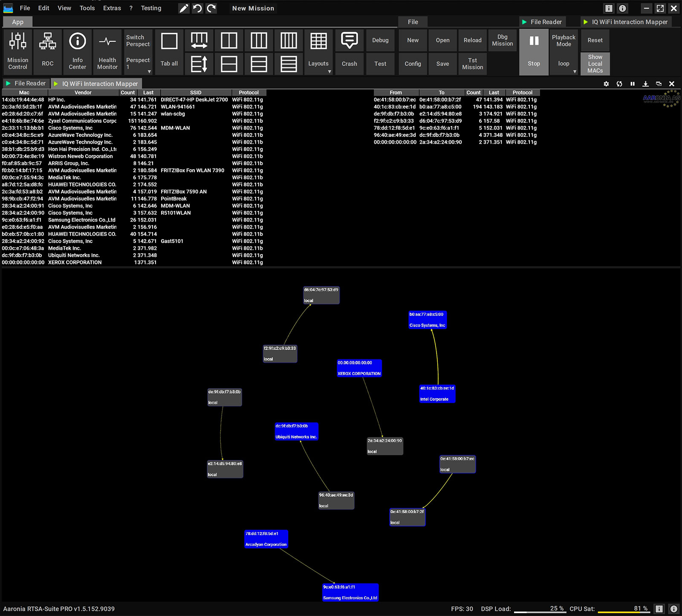
Task: Select the two-column split layout icon
Action: [229, 41]
